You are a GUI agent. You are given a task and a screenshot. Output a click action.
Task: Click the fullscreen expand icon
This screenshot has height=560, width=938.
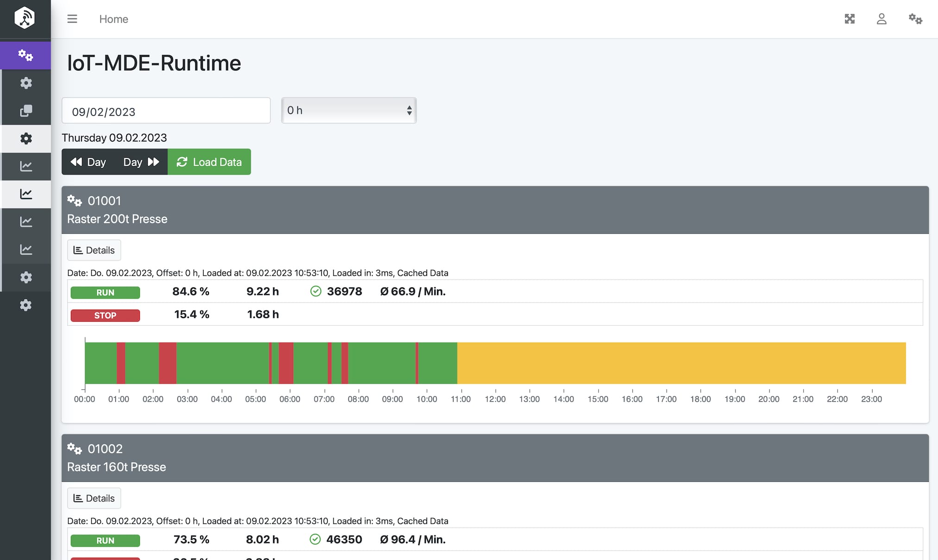click(850, 19)
